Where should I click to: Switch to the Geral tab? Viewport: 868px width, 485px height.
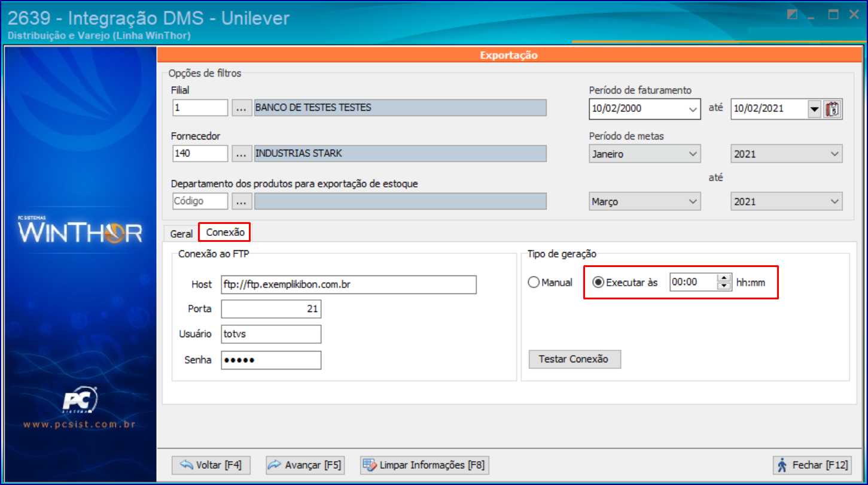(182, 234)
